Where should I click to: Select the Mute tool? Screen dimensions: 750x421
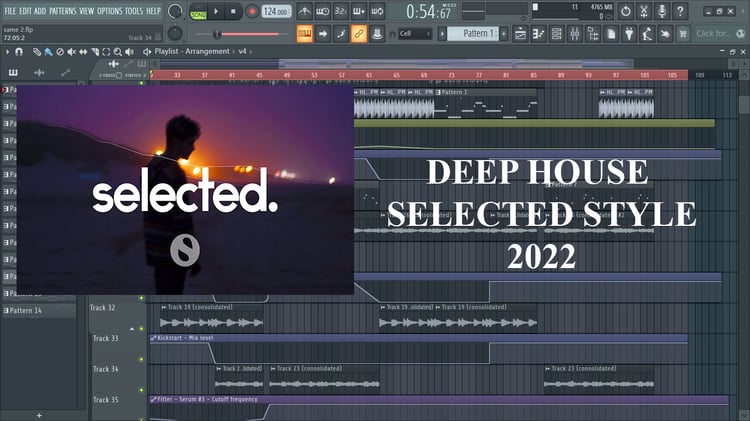[71, 52]
